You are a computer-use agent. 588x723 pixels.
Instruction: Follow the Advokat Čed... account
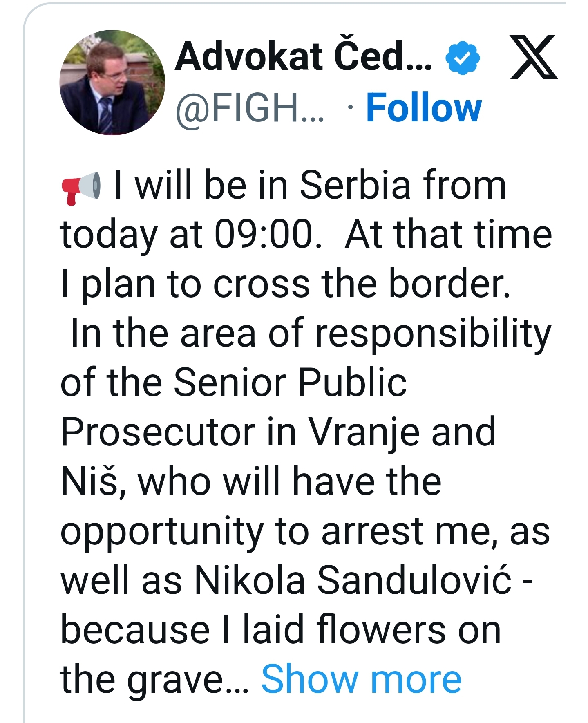coord(424,108)
